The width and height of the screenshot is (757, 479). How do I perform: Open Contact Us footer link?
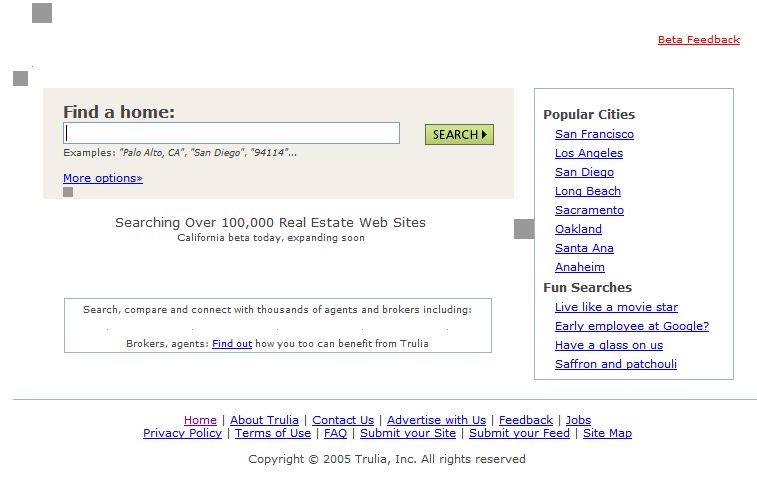[x=343, y=420]
